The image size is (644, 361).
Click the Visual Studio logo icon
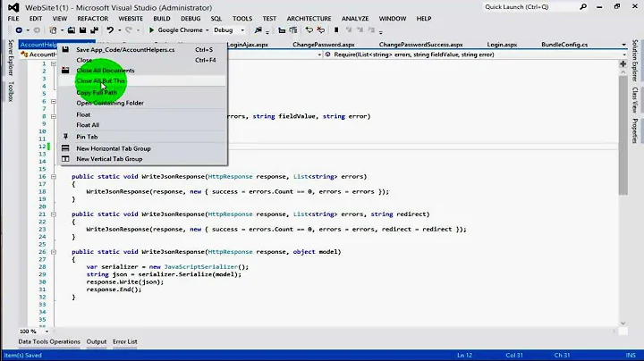click(13, 7)
